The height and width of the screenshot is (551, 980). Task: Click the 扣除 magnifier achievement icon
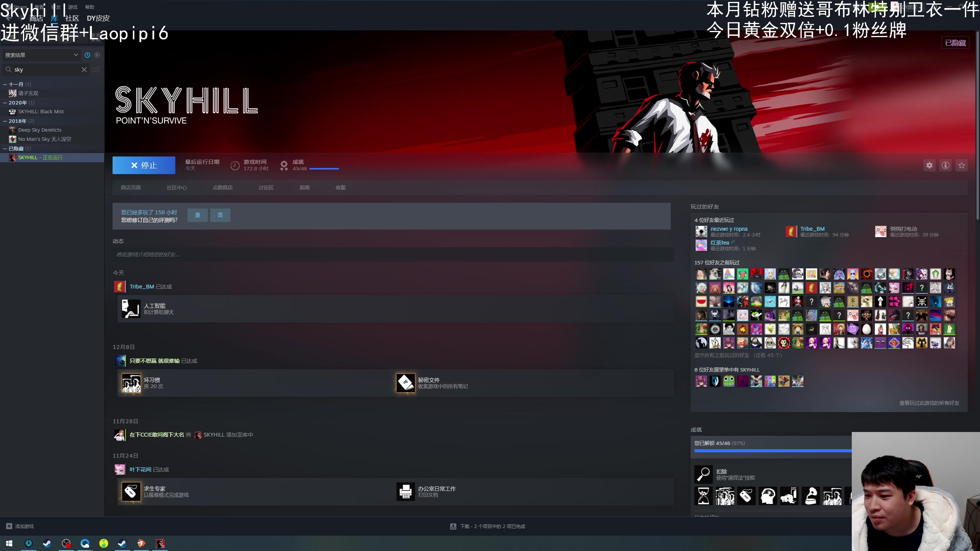(x=704, y=474)
